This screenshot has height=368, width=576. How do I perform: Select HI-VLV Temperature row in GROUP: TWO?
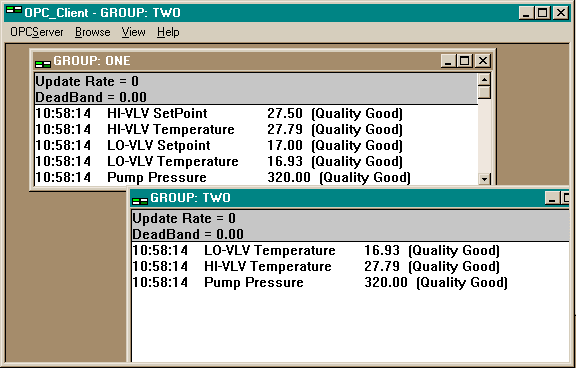[350, 267]
